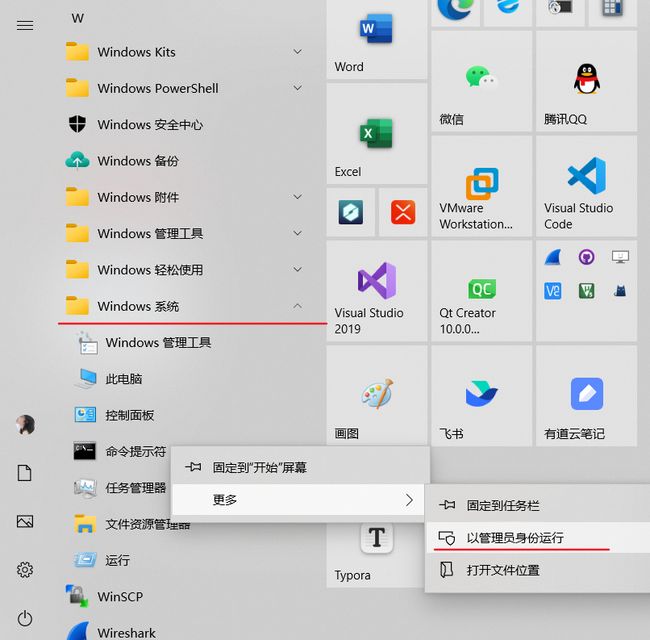The height and width of the screenshot is (640, 650).
Task: Open WinSCP from app list
Action: coord(184,596)
